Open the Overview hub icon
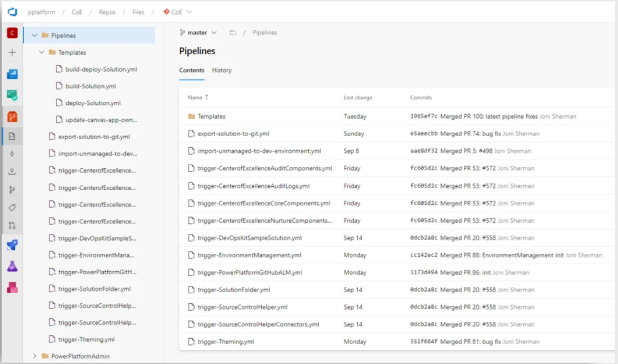 coord(12,74)
